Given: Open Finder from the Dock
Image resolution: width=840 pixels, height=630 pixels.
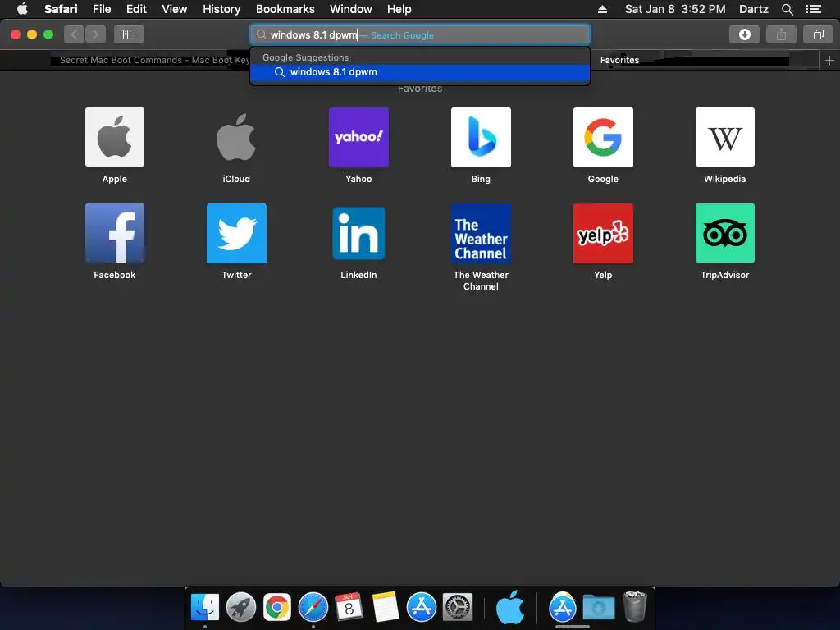Looking at the screenshot, I should click(204, 608).
